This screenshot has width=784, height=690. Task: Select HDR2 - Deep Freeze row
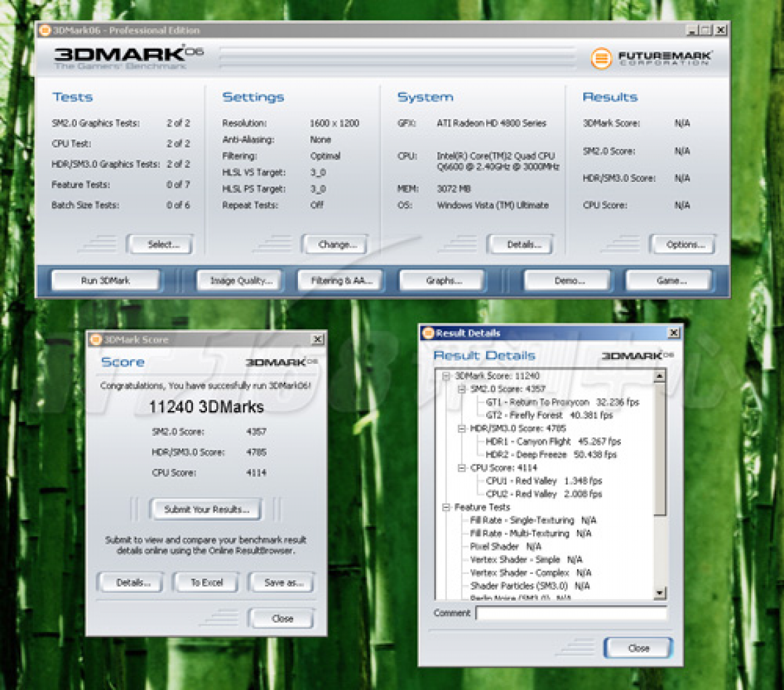(551, 455)
